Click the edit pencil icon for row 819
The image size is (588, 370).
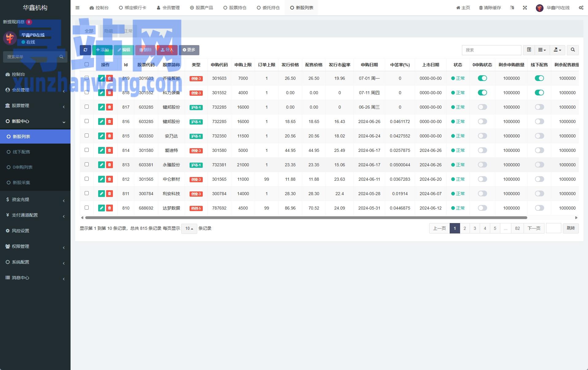(x=102, y=78)
